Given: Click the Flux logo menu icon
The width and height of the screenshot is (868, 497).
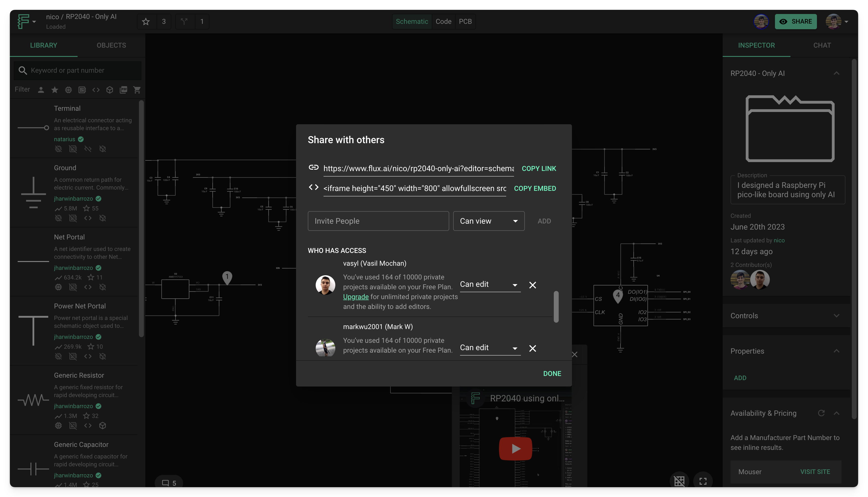Looking at the screenshot, I should (x=23, y=21).
